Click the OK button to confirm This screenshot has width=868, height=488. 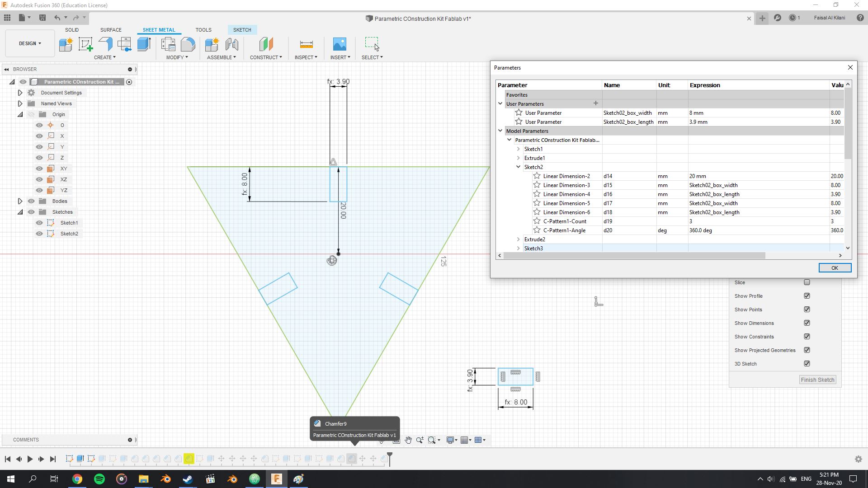click(834, 267)
